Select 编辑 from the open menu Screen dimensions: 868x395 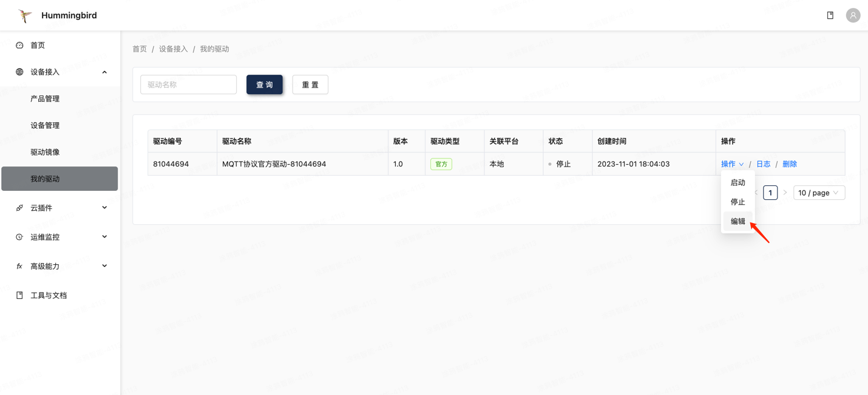737,221
